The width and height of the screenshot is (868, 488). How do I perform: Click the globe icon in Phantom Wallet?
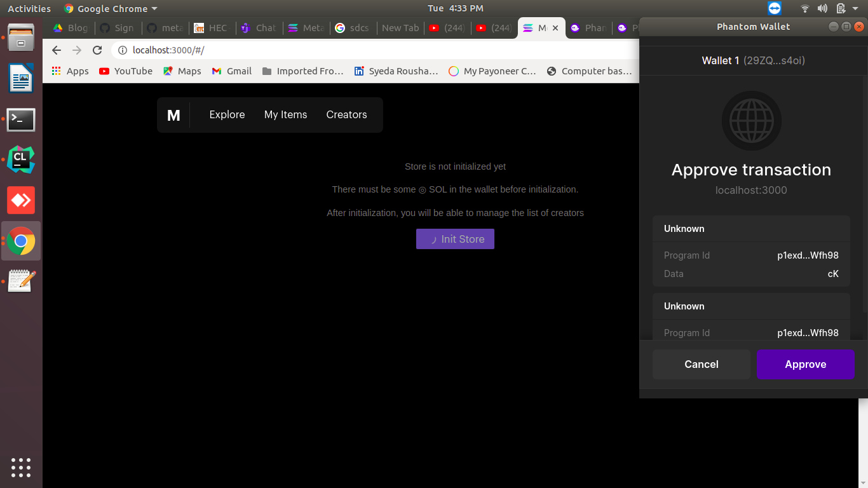point(752,121)
